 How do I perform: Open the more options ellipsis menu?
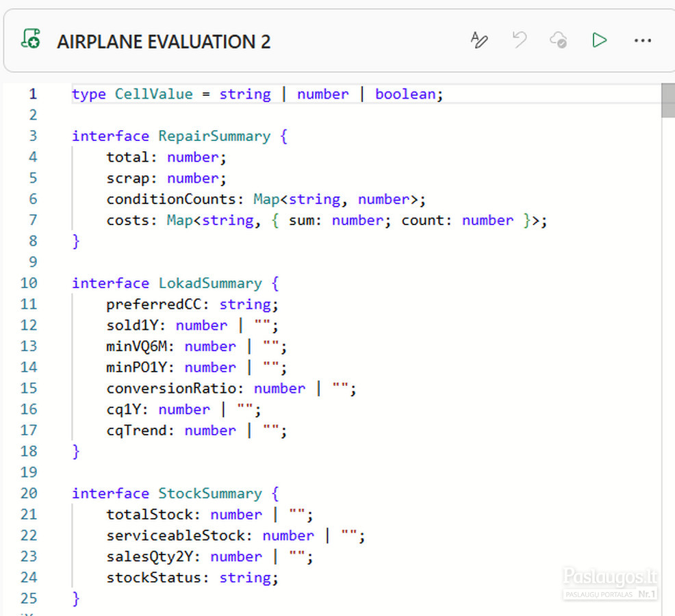pyautogui.click(x=642, y=40)
